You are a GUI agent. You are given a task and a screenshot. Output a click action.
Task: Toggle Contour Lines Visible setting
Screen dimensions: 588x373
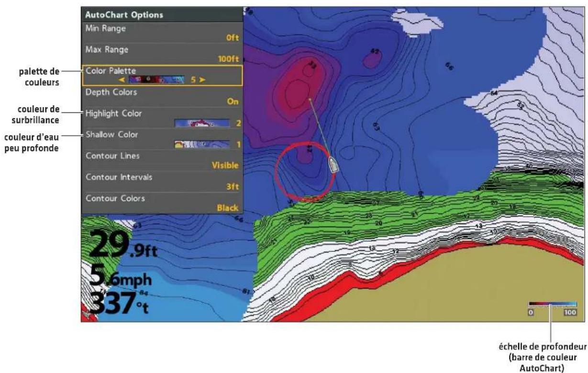[162, 160]
